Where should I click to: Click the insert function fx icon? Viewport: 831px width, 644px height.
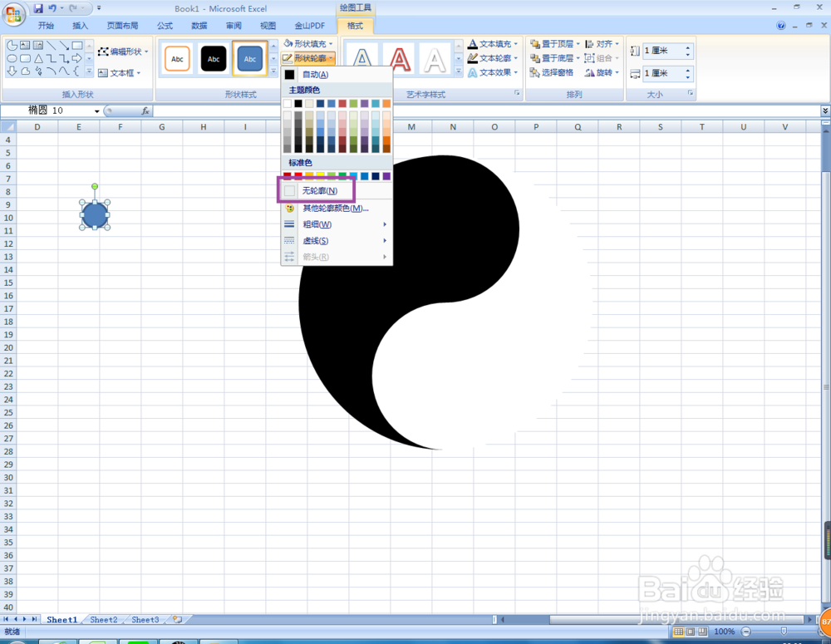click(x=145, y=111)
